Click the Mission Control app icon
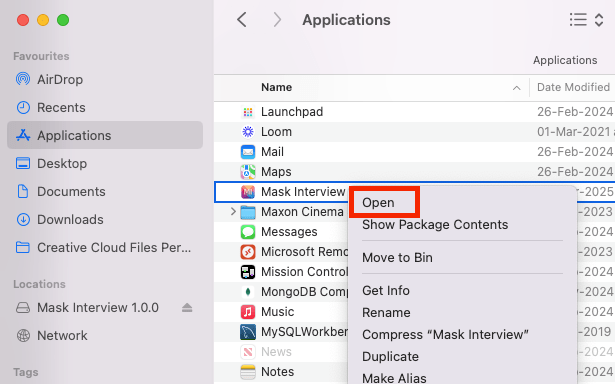Viewport: 615px width, 384px height. 248,272
